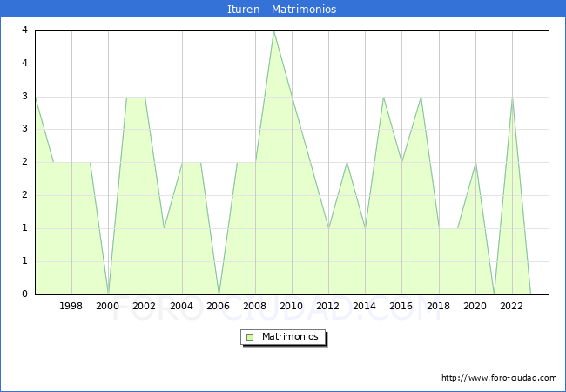Screen dimensions: 566x392
Task: Click the 0 label on the y-axis
Action: coord(26,294)
